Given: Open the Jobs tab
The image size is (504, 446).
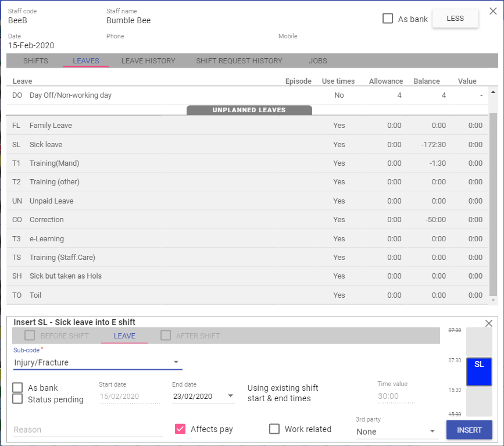Looking at the screenshot, I should (x=318, y=61).
